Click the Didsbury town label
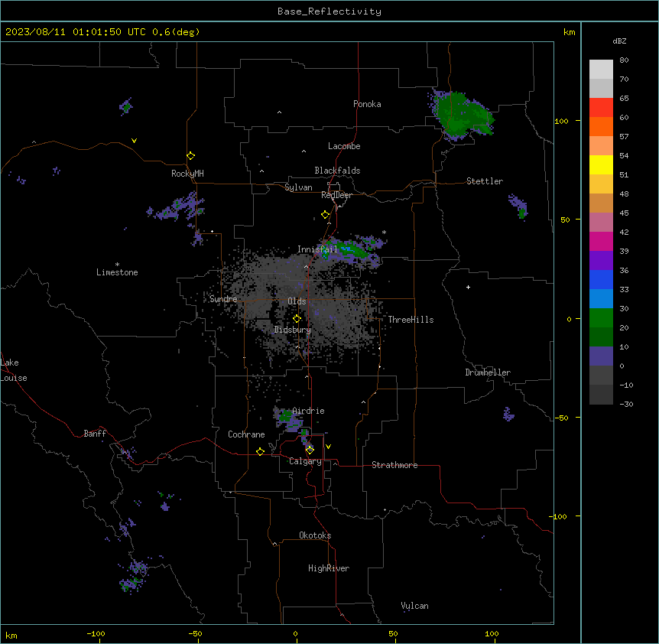659x644 pixels. 293,330
